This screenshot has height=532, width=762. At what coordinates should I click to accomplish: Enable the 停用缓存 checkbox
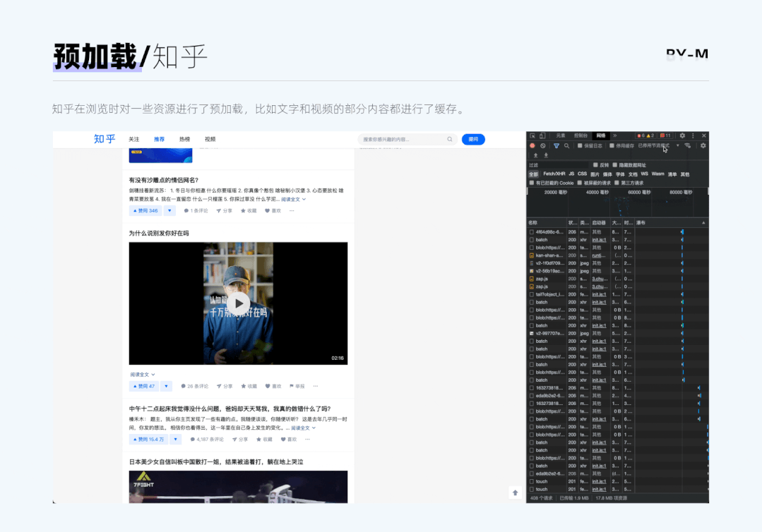coord(612,145)
